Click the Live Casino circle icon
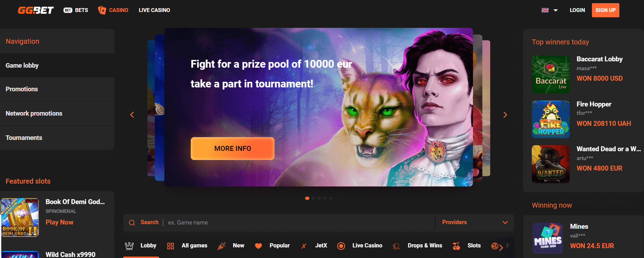The height and width of the screenshot is (258, 644). (x=341, y=246)
